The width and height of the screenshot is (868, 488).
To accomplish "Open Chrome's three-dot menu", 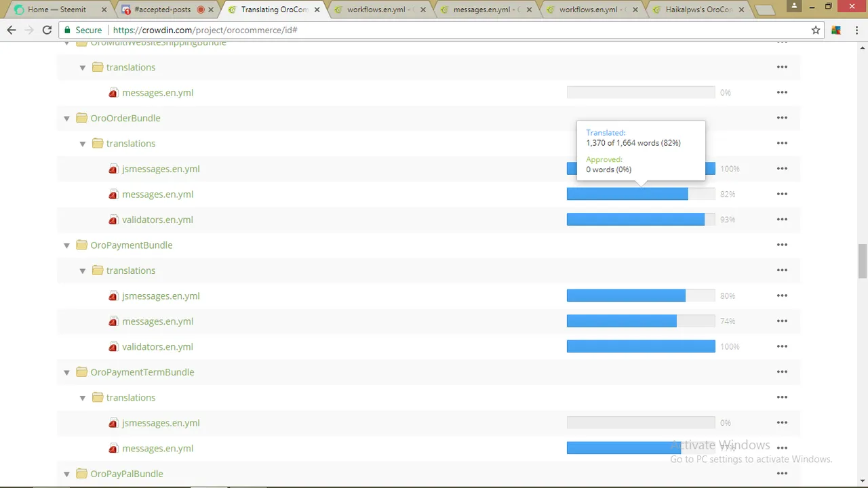I will (856, 30).
